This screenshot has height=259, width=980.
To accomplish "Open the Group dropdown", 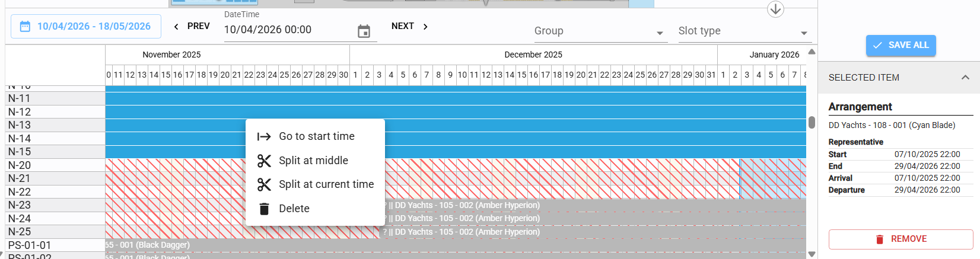I will pos(599,31).
